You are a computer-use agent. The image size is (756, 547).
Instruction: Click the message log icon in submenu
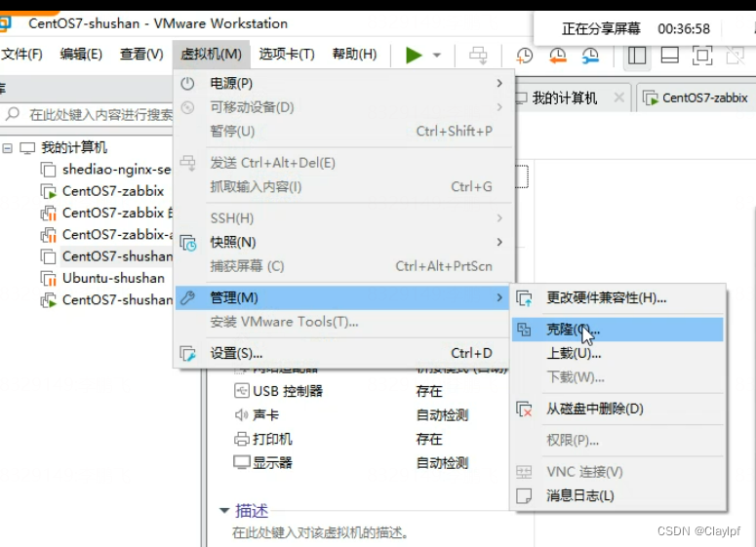coord(524,496)
